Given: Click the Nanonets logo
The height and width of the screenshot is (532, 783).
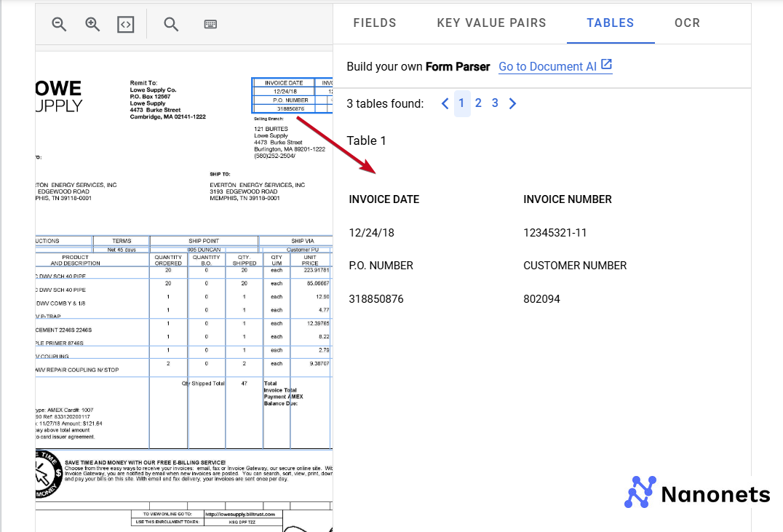Looking at the screenshot, I should [x=695, y=493].
